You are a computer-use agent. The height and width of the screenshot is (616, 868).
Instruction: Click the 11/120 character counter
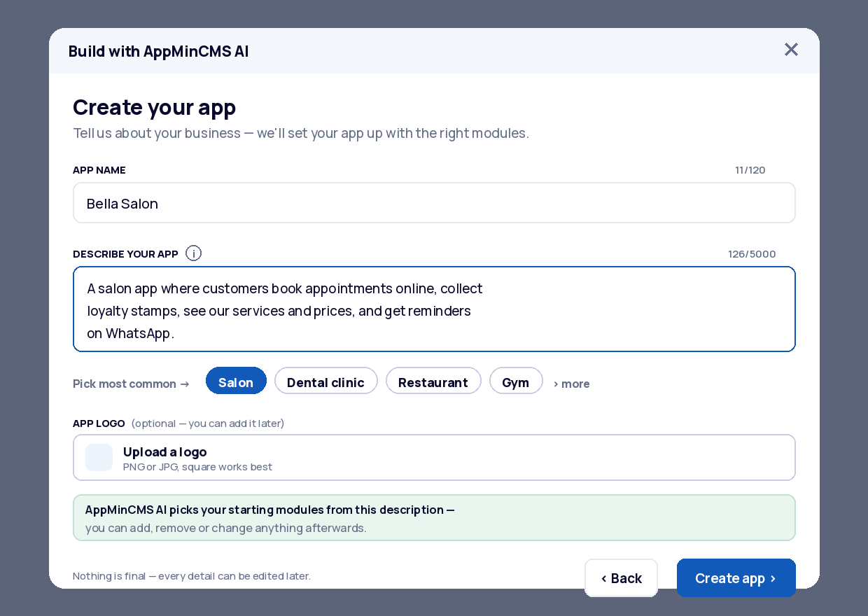click(750, 170)
